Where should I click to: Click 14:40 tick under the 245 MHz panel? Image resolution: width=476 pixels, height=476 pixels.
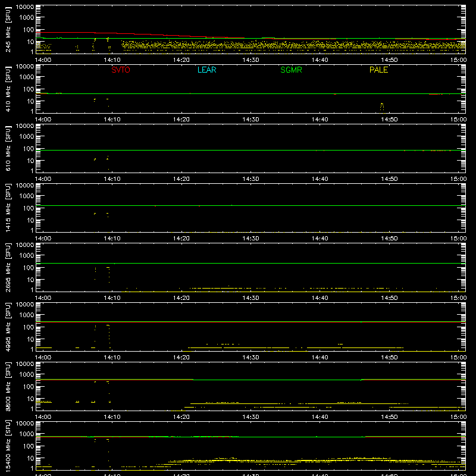pyautogui.click(x=320, y=60)
